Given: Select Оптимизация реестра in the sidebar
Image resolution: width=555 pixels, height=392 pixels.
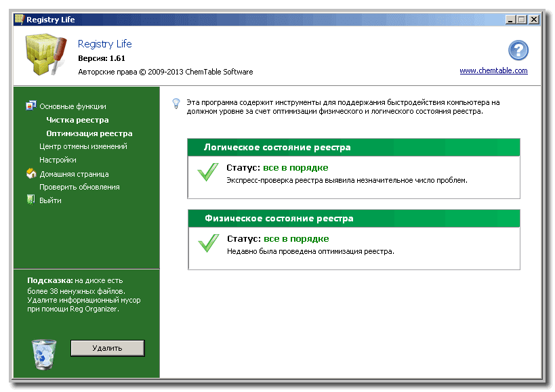Looking at the screenshot, I should tap(89, 133).
